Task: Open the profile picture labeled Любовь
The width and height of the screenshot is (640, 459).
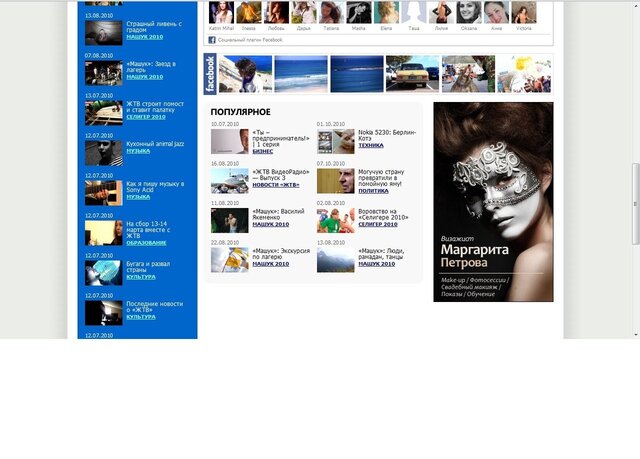Action: (276, 12)
